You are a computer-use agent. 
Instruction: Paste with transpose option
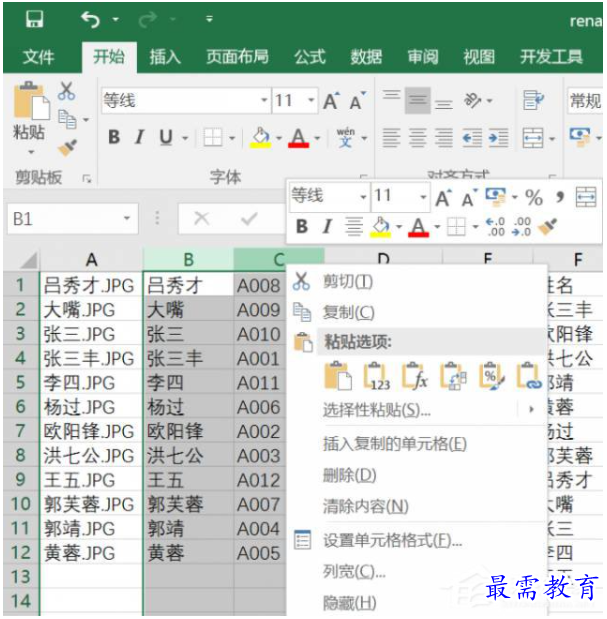click(x=453, y=376)
